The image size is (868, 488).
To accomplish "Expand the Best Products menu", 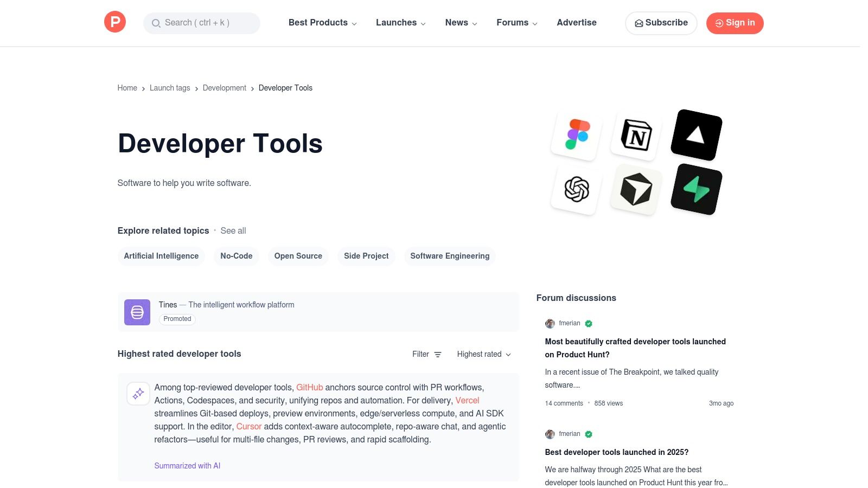I will point(322,23).
